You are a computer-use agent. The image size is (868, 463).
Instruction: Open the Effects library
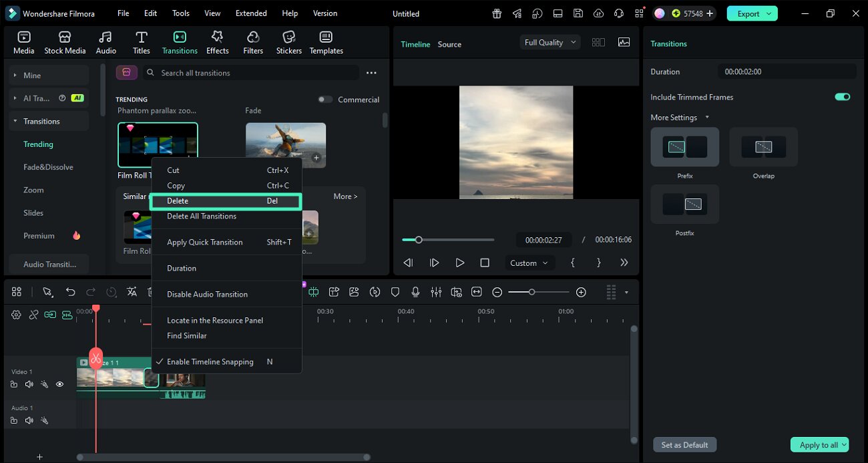[x=217, y=43]
